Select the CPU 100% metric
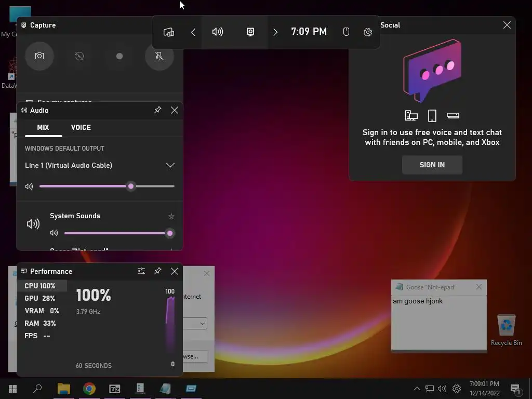 click(42, 286)
